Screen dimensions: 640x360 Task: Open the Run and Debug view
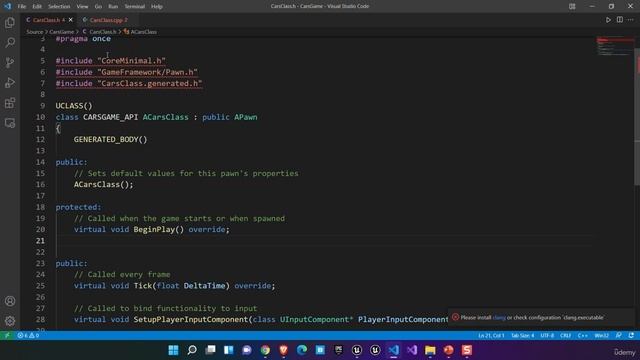pyautogui.click(x=10, y=82)
